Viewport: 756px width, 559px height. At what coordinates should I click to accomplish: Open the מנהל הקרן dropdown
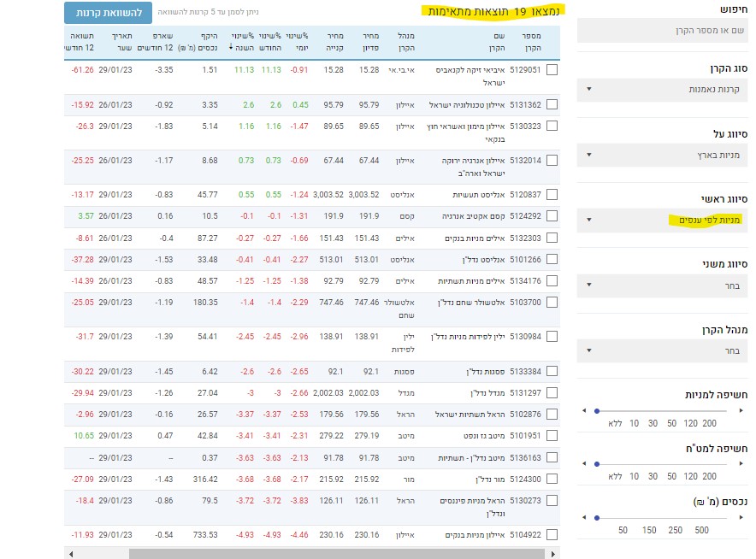(662, 350)
